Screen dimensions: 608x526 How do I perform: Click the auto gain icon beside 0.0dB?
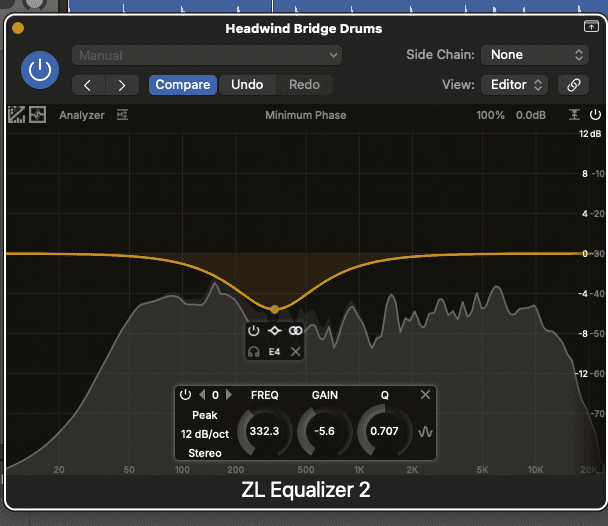click(x=574, y=115)
